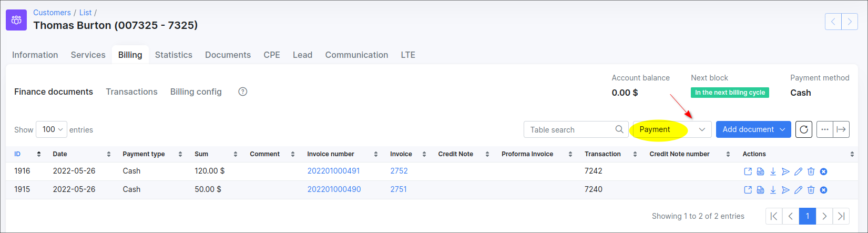Open invoice number 202201000491 link
This screenshot has height=233, width=868.
(x=333, y=171)
